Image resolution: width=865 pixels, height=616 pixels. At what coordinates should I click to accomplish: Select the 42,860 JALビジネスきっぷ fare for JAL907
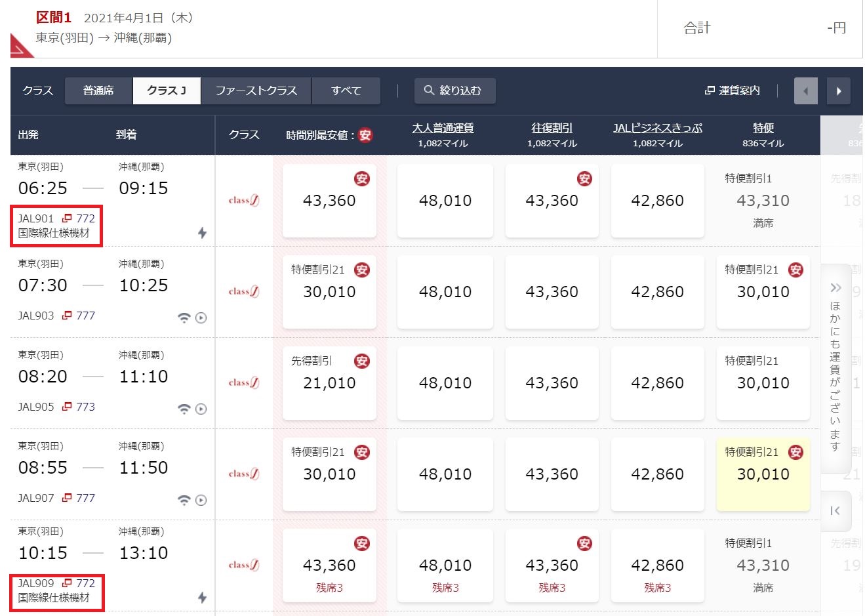(658, 474)
